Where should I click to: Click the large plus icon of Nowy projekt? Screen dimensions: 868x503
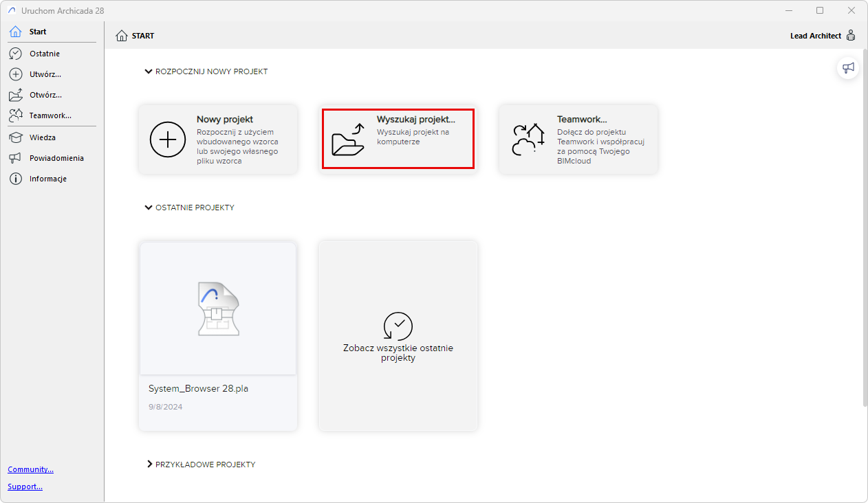tap(168, 139)
